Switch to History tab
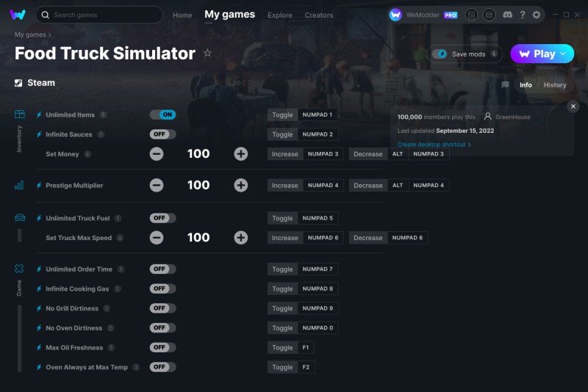This screenshot has width=588, height=392. (555, 85)
